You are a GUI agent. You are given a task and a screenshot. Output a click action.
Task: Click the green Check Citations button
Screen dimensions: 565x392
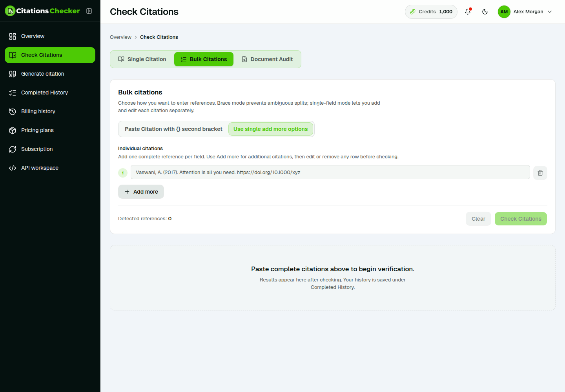(521, 219)
